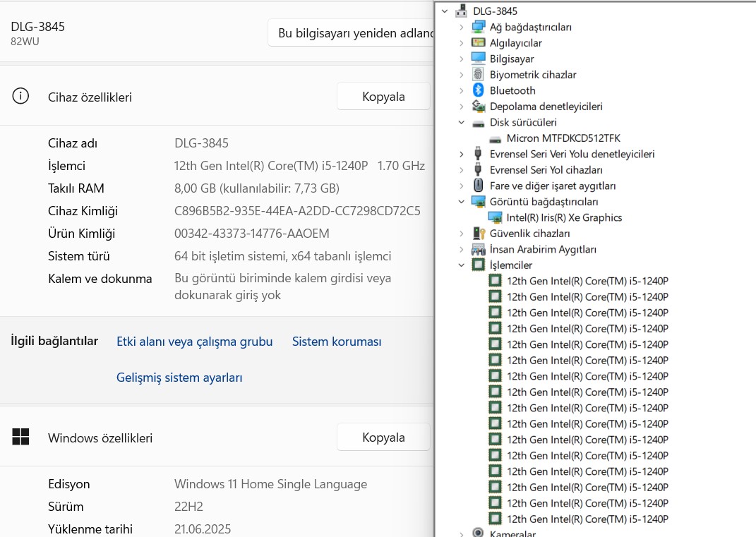This screenshot has width=756, height=537.
Task: Click the Intel(R) Iris(R) Xe Graphics icon
Action: 495,217
